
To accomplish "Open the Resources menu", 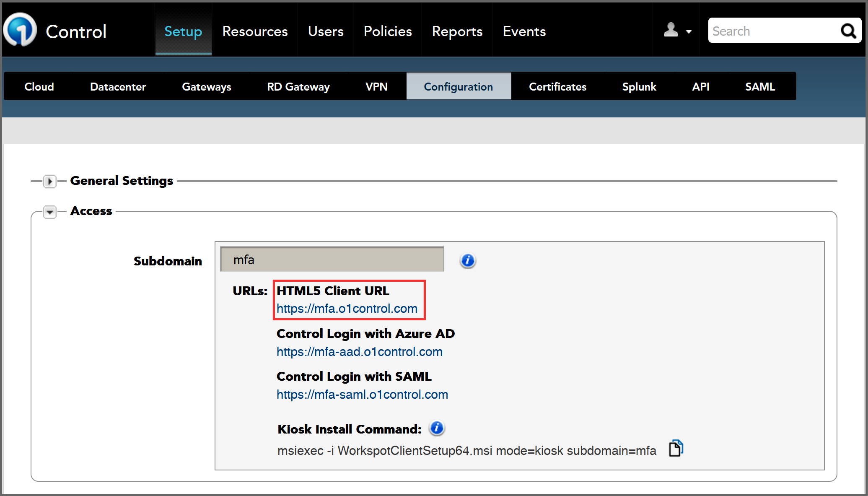I will [x=255, y=31].
